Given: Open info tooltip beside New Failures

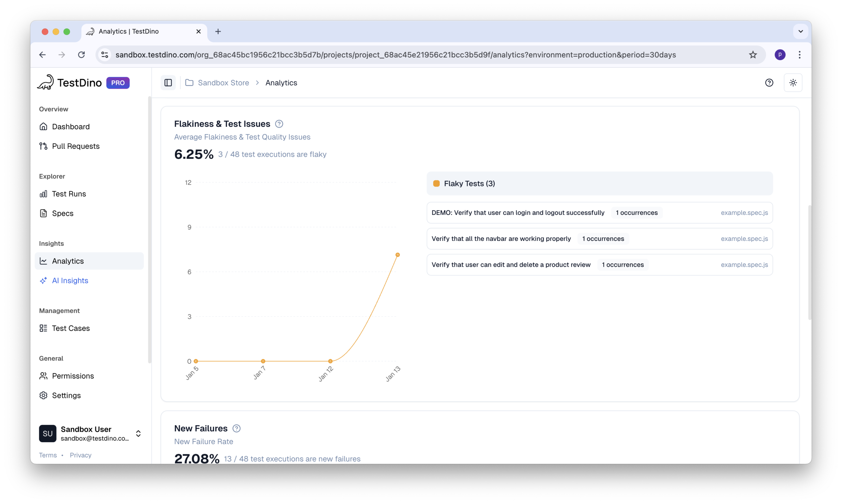Looking at the screenshot, I should (236, 428).
